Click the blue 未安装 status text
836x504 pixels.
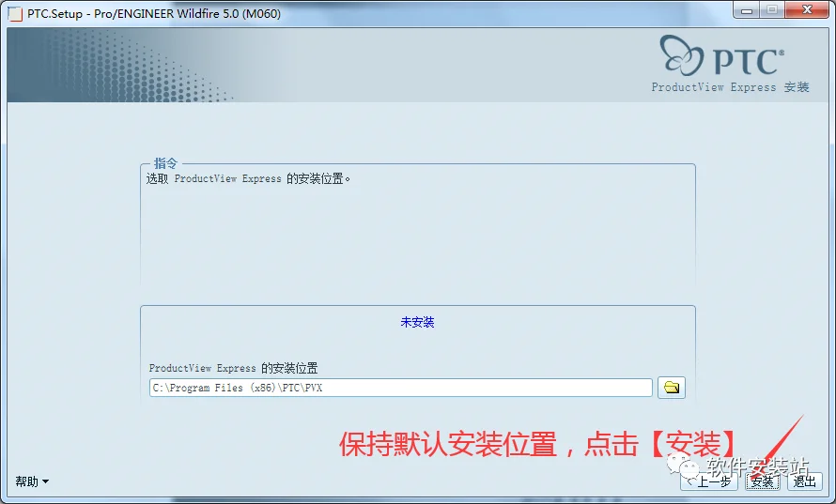(417, 322)
